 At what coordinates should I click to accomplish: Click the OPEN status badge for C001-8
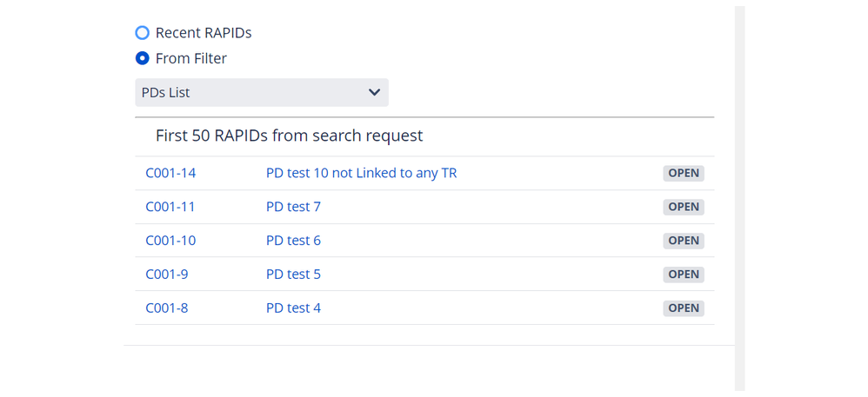[x=684, y=308]
